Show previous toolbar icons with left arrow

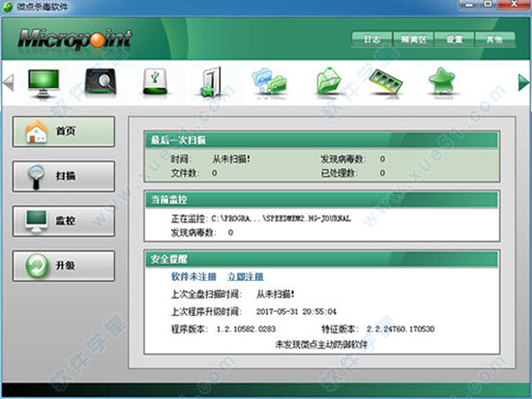pos(8,82)
